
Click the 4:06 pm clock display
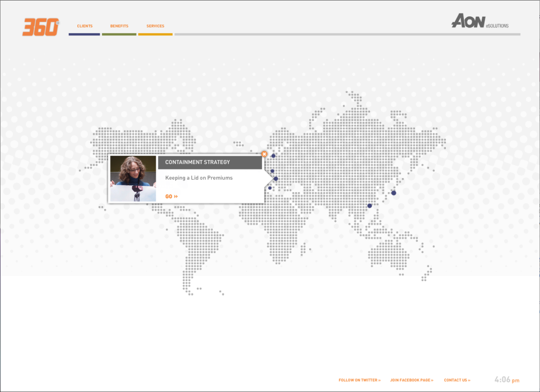pyautogui.click(x=506, y=380)
